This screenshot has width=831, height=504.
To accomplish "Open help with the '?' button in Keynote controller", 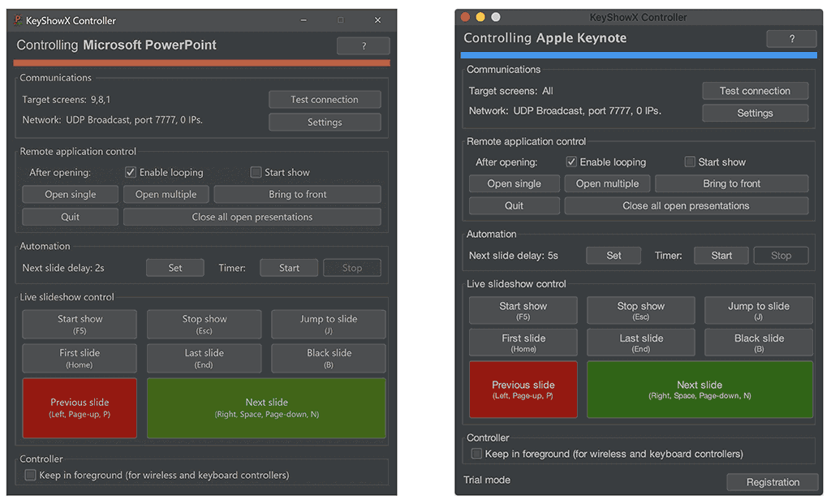I will click(791, 39).
